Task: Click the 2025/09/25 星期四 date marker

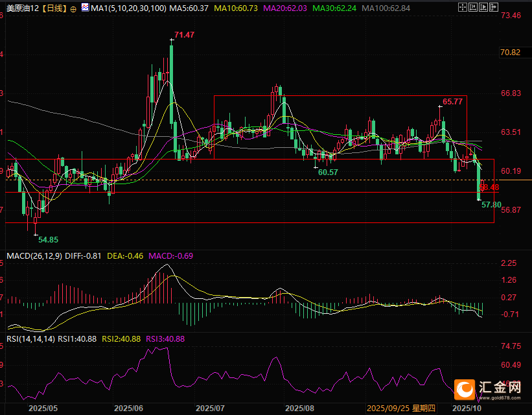Action: (400, 409)
